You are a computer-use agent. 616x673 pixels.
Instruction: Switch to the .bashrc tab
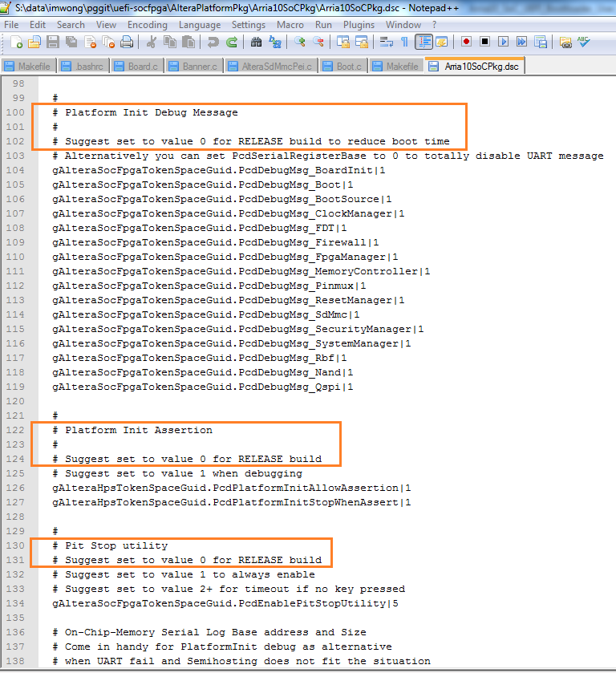coord(83,66)
